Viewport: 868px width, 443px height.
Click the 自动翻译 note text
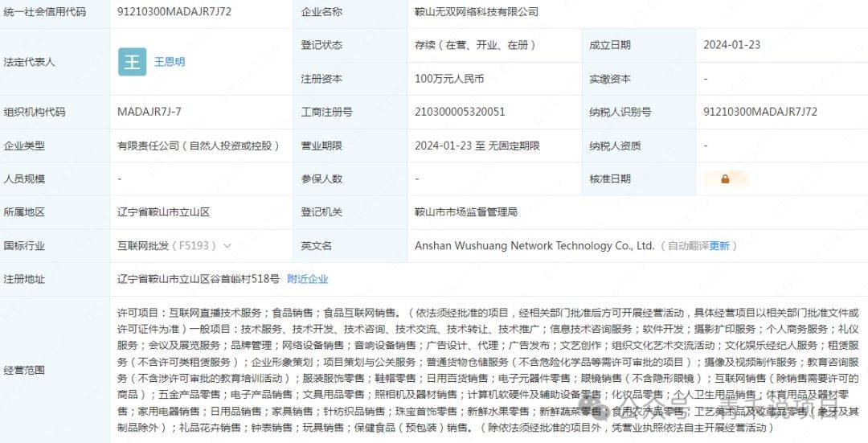688,246
